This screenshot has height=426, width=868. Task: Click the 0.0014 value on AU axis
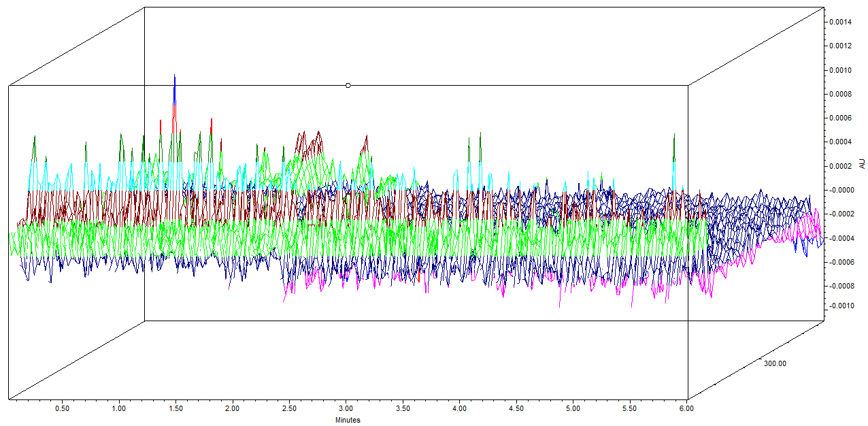point(839,22)
